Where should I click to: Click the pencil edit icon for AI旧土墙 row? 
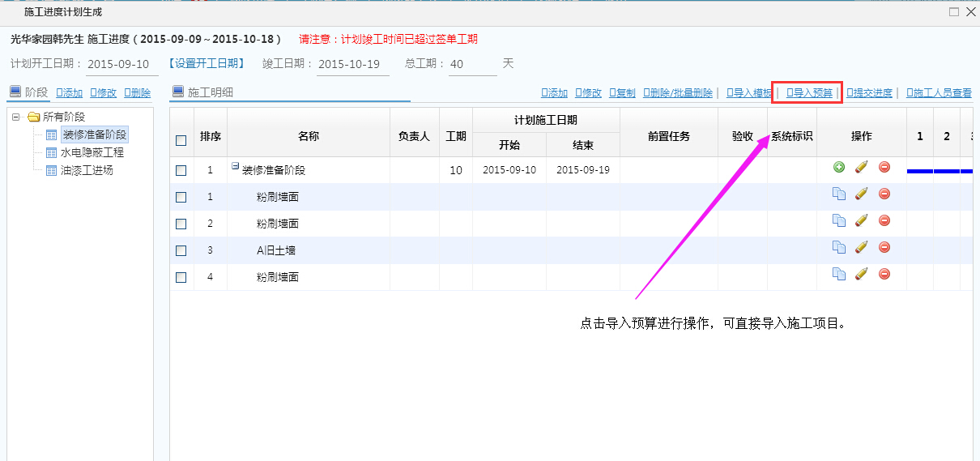861,247
